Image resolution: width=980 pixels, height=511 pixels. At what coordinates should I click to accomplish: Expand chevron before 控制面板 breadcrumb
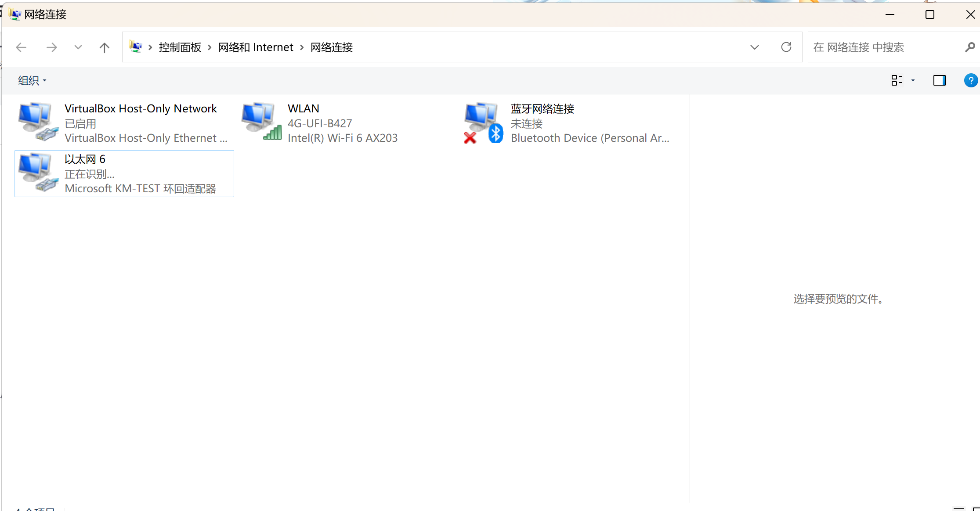point(150,47)
